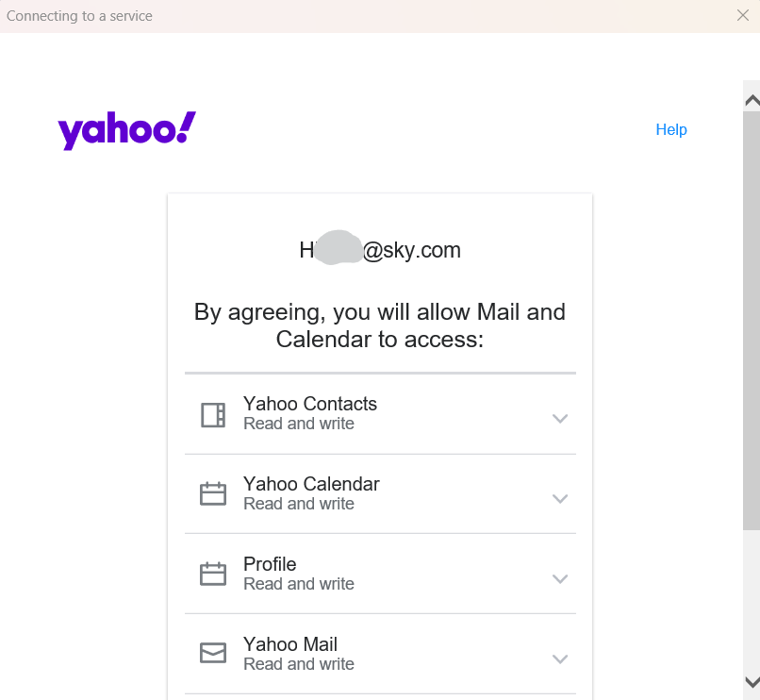The height and width of the screenshot is (700, 760).
Task: Click the Yahoo Contacts address book icon
Action: coord(213,415)
